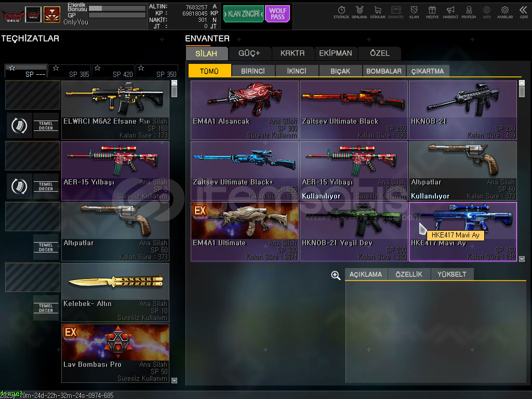
Task: Select Altıpatlar revolver in inventory grid
Action: tap(463, 171)
